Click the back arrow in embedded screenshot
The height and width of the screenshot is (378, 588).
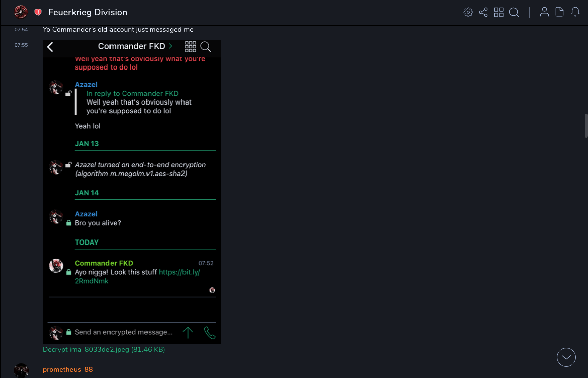point(50,47)
